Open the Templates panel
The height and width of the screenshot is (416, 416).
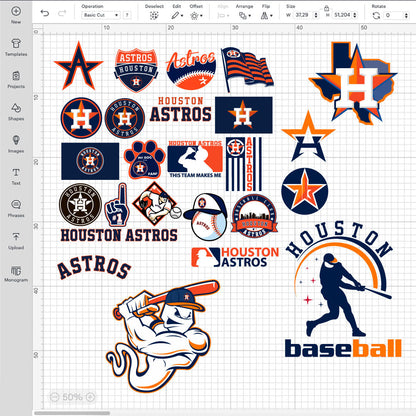(16, 47)
